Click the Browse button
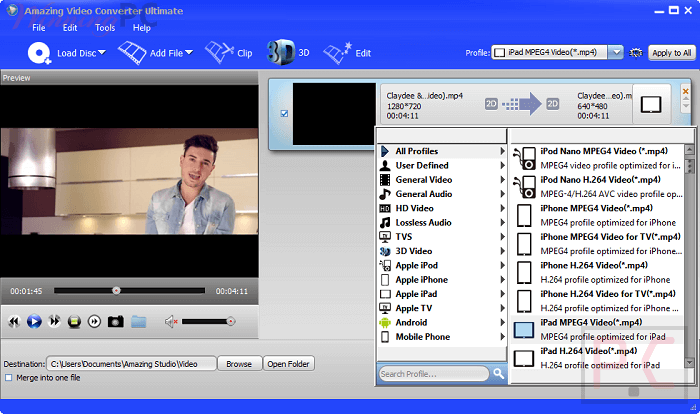 239,364
